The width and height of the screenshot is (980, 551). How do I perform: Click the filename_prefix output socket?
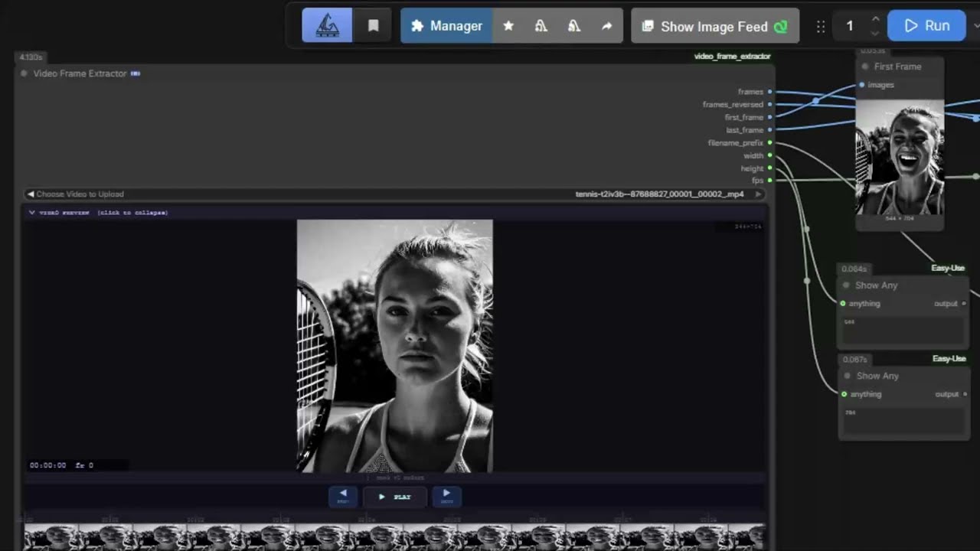pyautogui.click(x=769, y=142)
